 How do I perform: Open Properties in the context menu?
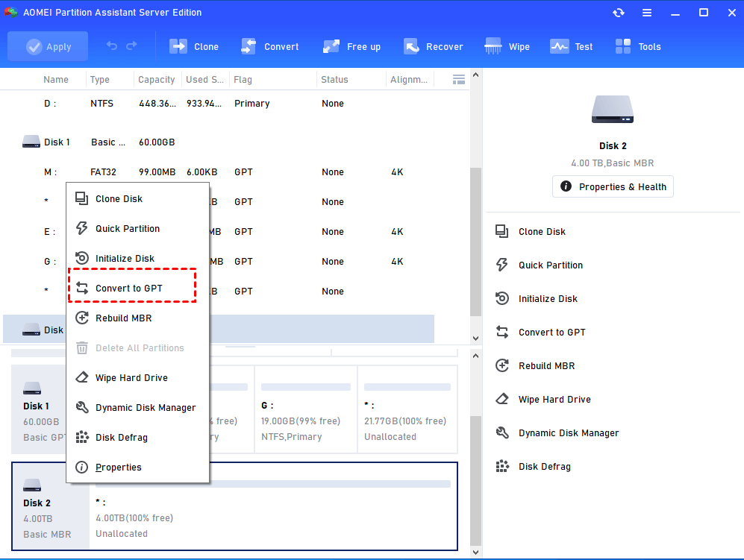pyautogui.click(x=137, y=468)
